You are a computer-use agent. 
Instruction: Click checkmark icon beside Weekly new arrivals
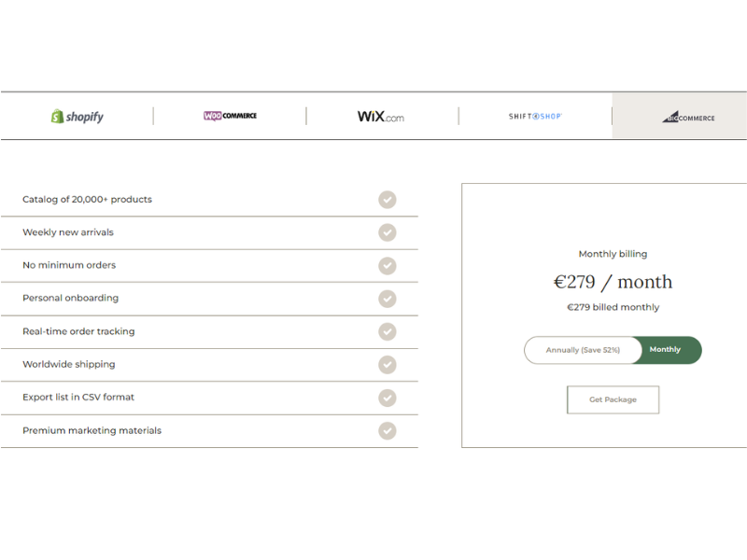(x=388, y=232)
